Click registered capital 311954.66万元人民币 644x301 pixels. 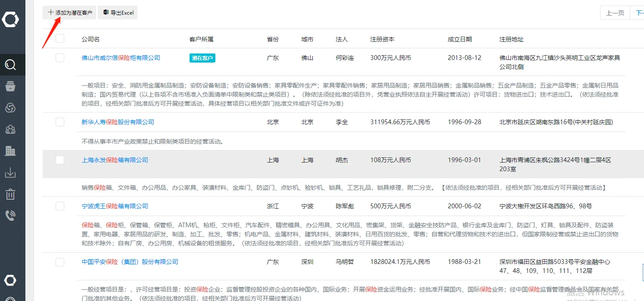(400, 122)
